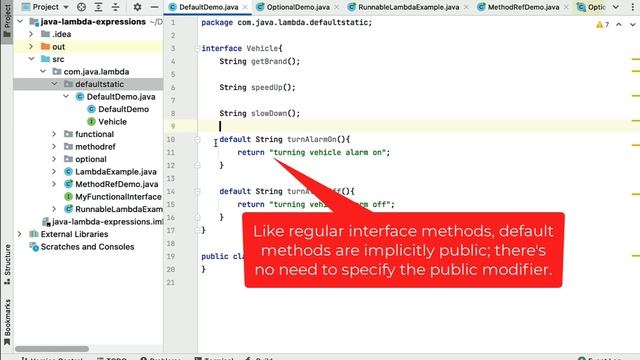Close the MethodRefDemo.java tab
This screenshot has height=360, width=640.
(x=566, y=7)
